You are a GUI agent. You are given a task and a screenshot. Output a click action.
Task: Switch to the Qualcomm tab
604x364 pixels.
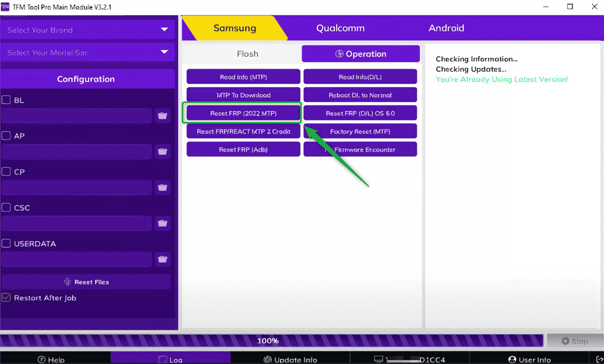340,28
